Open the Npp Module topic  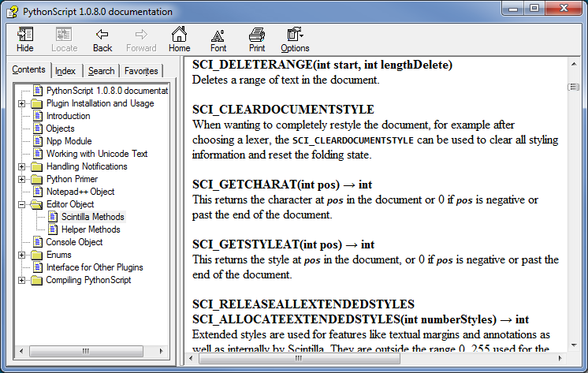tap(69, 141)
